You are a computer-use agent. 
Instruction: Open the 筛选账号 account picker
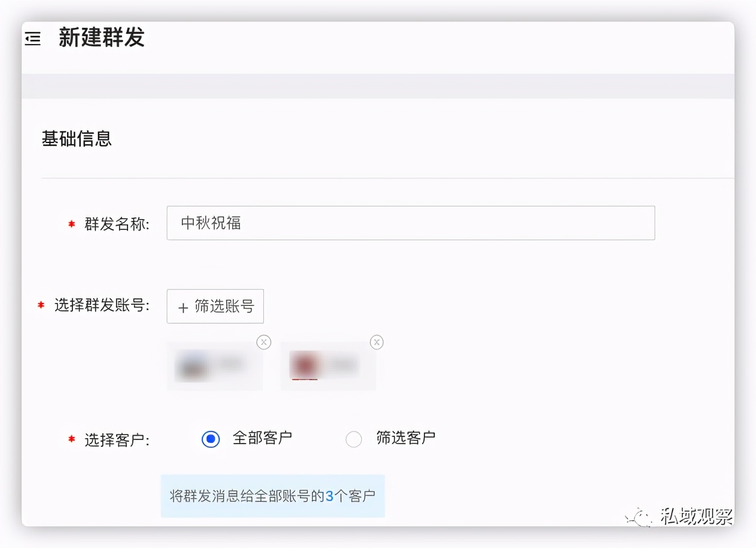pyautogui.click(x=215, y=307)
